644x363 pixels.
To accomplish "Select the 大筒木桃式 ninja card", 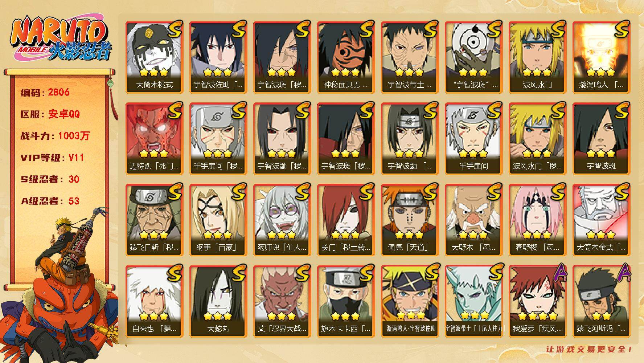I will click(x=154, y=57).
